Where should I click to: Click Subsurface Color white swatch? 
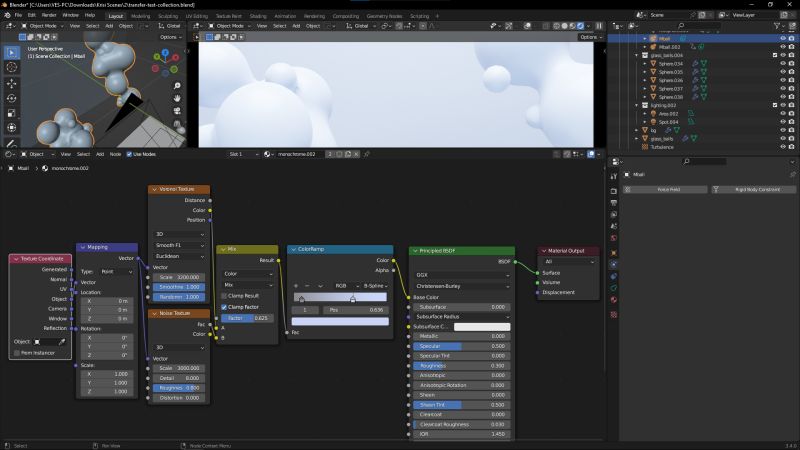(x=482, y=327)
